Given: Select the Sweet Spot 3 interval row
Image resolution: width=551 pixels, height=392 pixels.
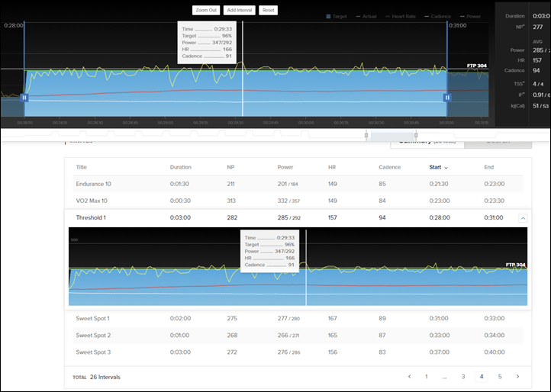Looking at the screenshot, I should (x=298, y=352).
